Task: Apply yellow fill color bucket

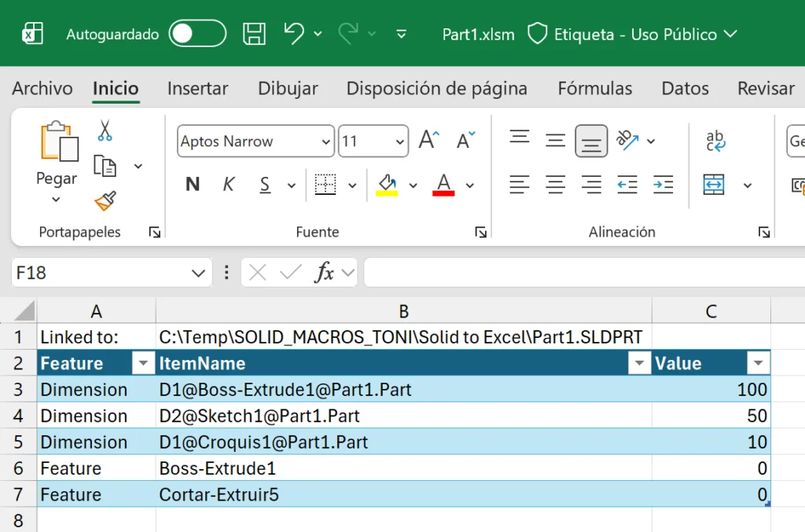Action: pos(387,185)
